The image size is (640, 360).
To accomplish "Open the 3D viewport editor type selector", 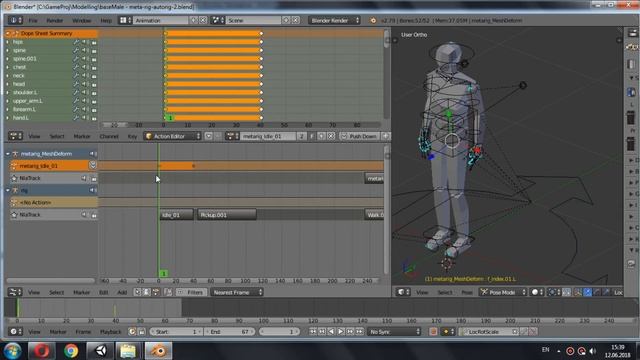I will [404, 292].
